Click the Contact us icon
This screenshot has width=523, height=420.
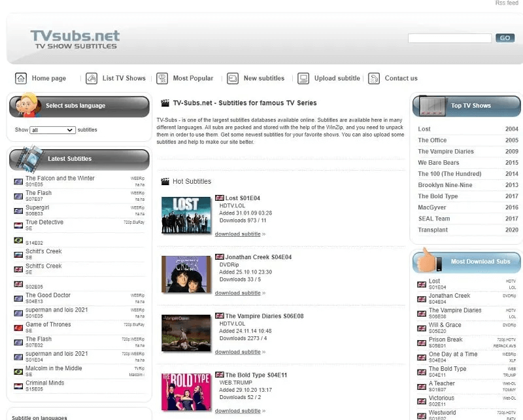coord(374,79)
